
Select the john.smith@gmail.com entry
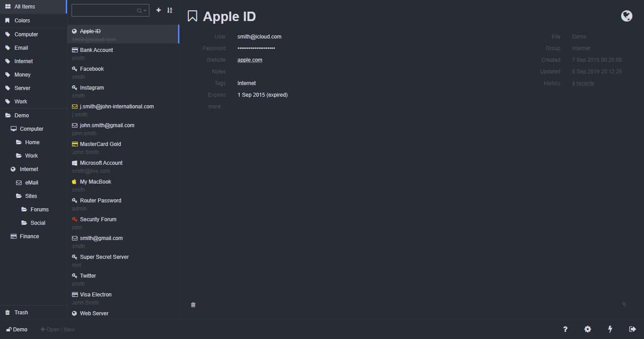(x=123, y=128)
